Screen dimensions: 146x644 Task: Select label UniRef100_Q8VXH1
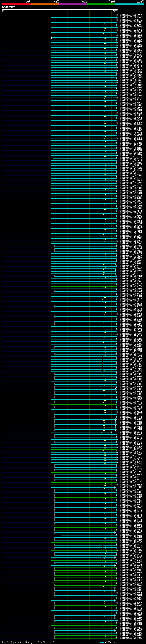point(131,636)
